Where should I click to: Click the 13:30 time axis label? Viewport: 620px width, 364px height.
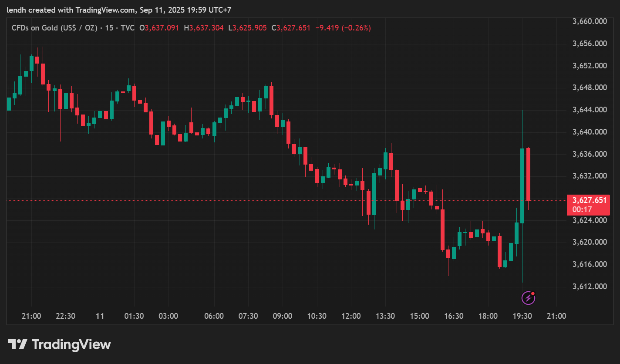[385, 316]
